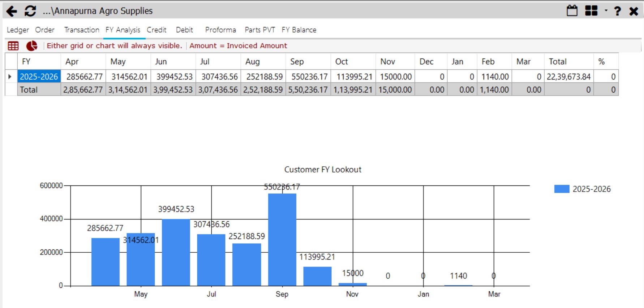Go to the Parts PVT tab
This screenshot has height=308, width=644.
click(x=260, y=30)
